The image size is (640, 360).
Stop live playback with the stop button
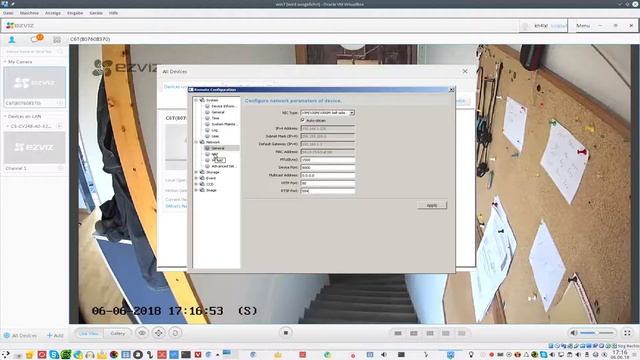point(286,333)
